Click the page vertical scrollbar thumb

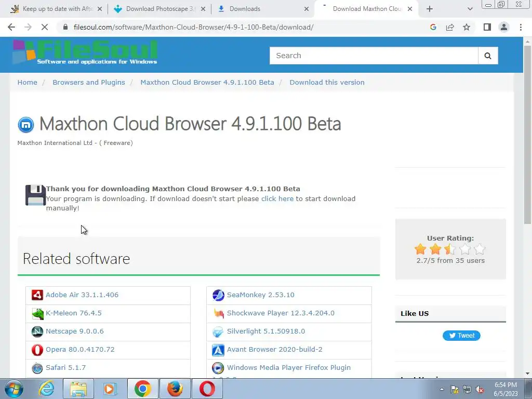527,135
